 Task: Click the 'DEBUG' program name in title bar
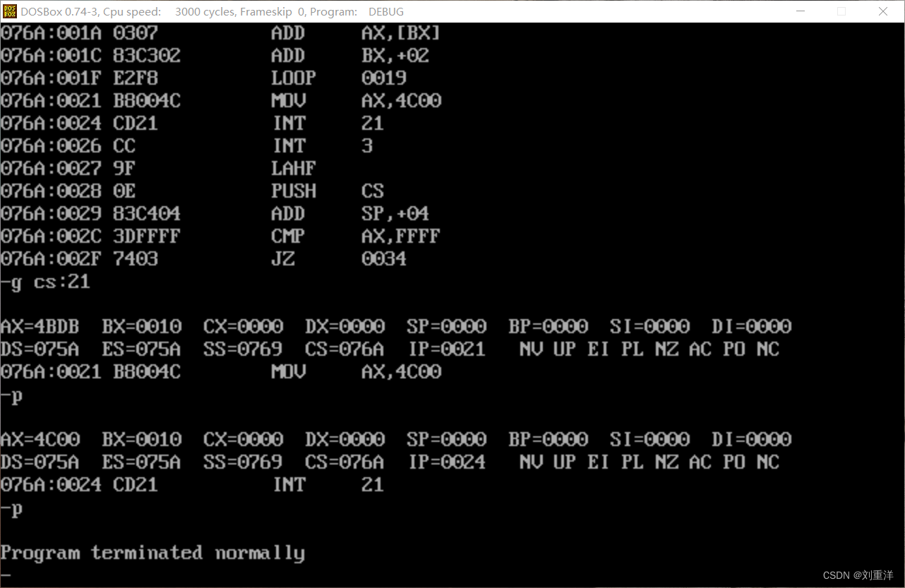386,11
